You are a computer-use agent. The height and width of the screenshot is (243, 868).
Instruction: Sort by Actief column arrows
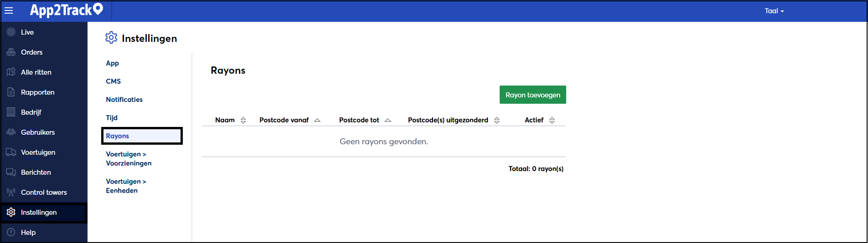[x=552, y=120]
